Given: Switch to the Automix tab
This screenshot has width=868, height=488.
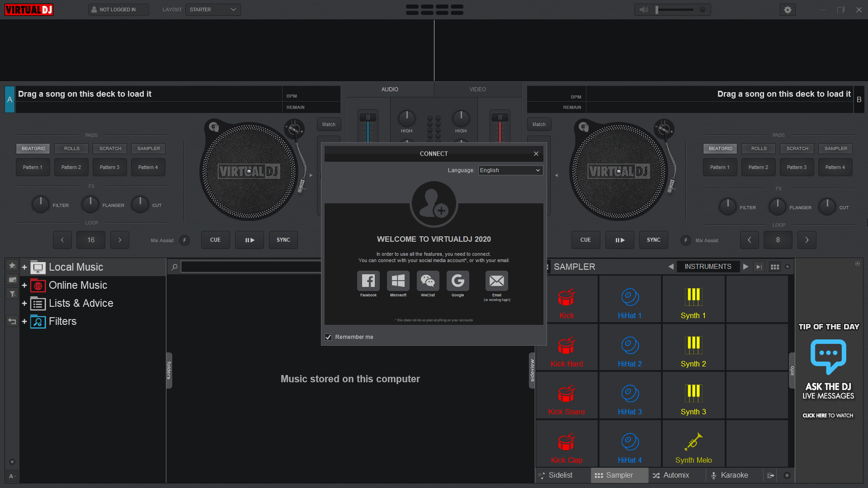Looking at the screenshot, I should click(x=675, y=475).
